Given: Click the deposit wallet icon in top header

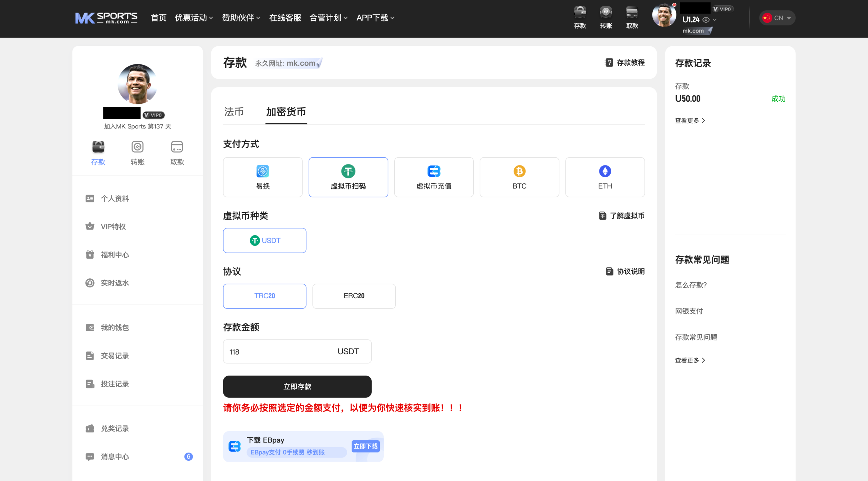Looking at the screenshot, I should (580, 12).
